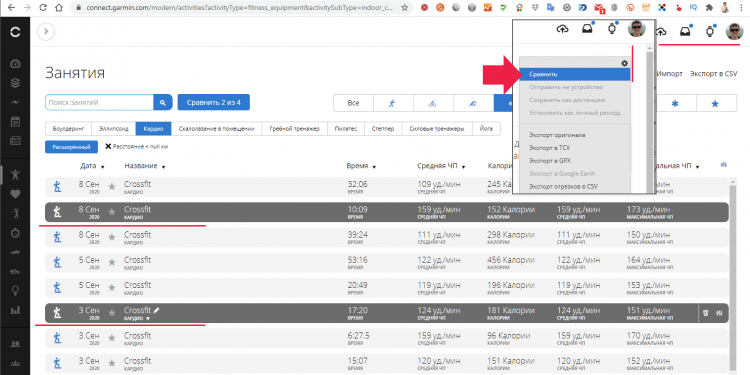
Task: Toggle favorite star on the 39:24 Crossfit row
Action: pyautogui.click(x=112, y=237)
